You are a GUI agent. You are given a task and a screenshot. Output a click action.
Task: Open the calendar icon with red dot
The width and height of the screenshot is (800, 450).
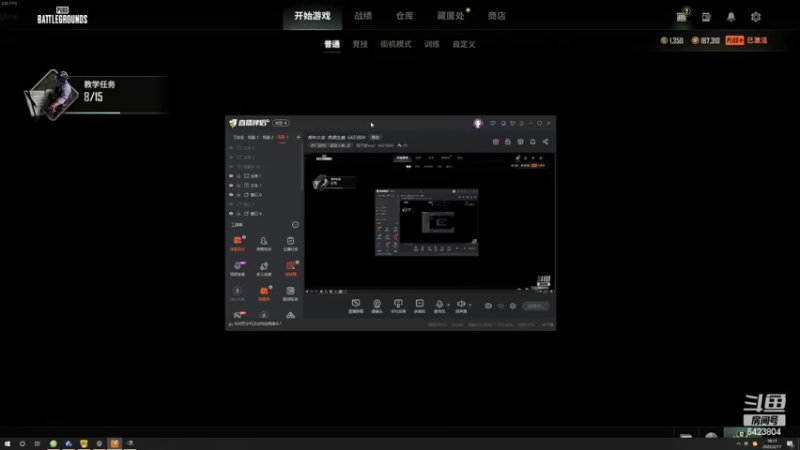pyautogui.click(x=495, y=142)
